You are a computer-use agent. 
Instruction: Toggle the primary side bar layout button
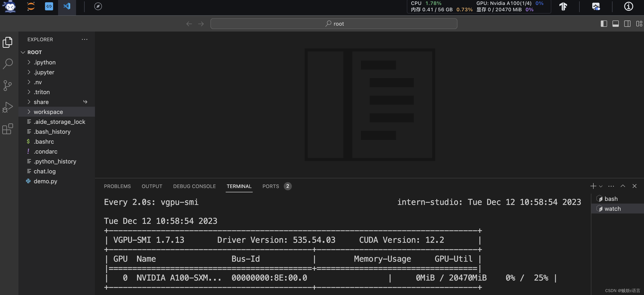[604, 24]
